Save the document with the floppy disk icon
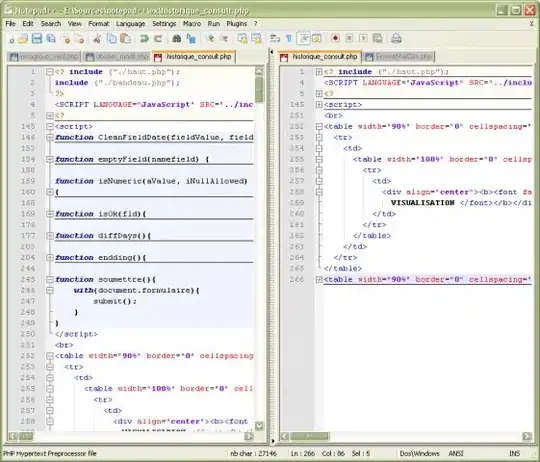This screenshot has width=540, height=462. [37, 39]
